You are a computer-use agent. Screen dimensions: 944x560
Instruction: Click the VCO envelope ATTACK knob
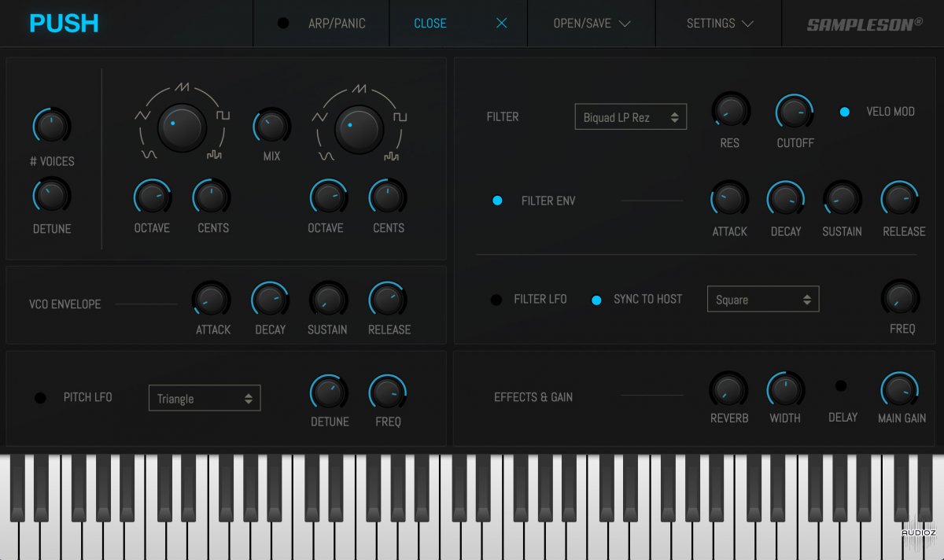(212, 300)
